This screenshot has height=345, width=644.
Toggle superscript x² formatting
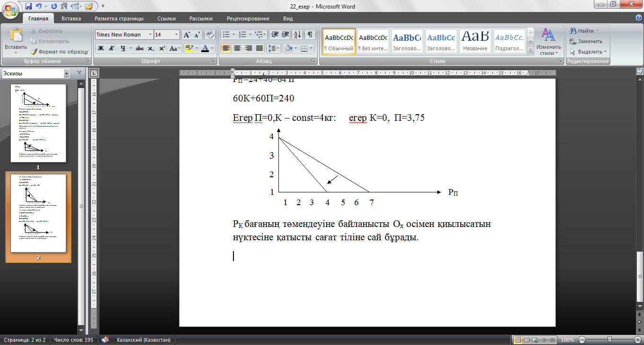[162, 48]
